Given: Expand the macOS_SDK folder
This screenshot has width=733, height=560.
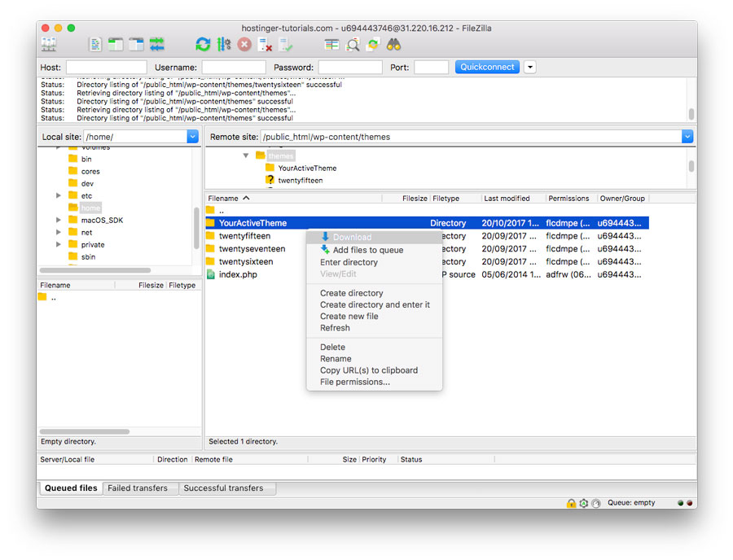Looking at the screenshot, I should point(59,220).
